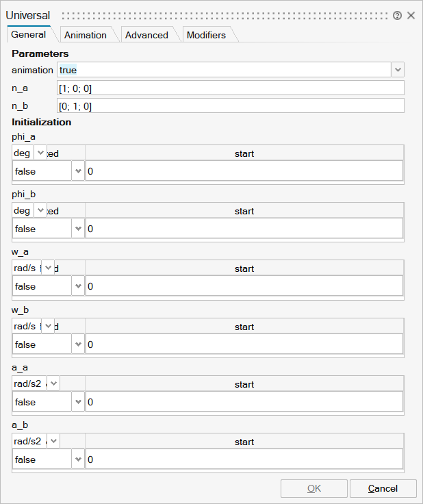Open the Advanced tab

click(146, 35)
